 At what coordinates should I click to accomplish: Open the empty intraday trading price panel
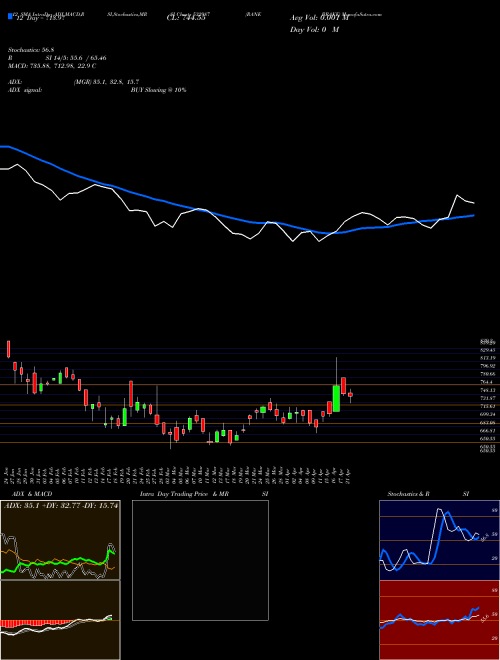[x=200, y=560]
